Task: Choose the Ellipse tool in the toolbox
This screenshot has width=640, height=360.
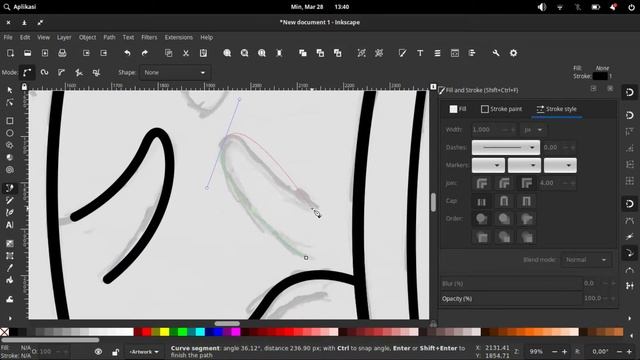Action: pos(10,133)
